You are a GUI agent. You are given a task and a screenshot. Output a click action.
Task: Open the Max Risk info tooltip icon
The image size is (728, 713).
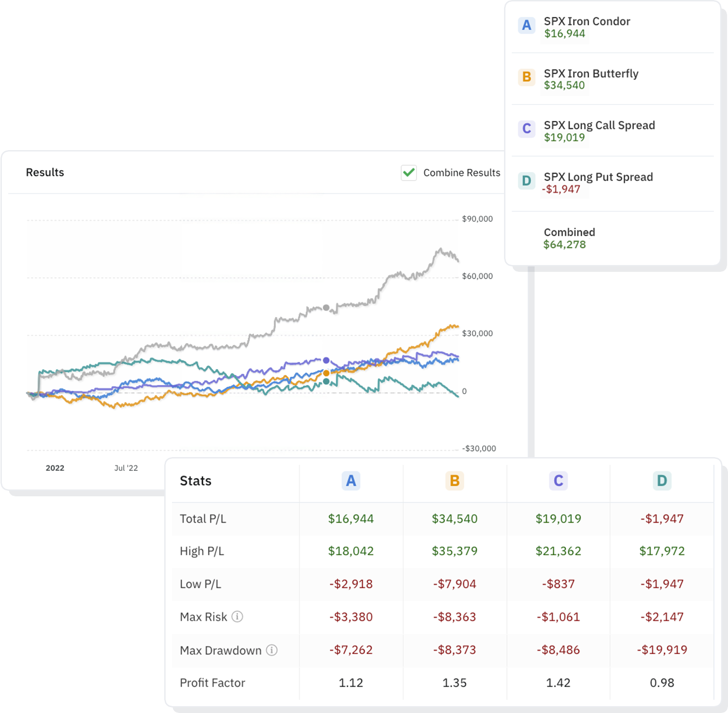click(237, 617)
